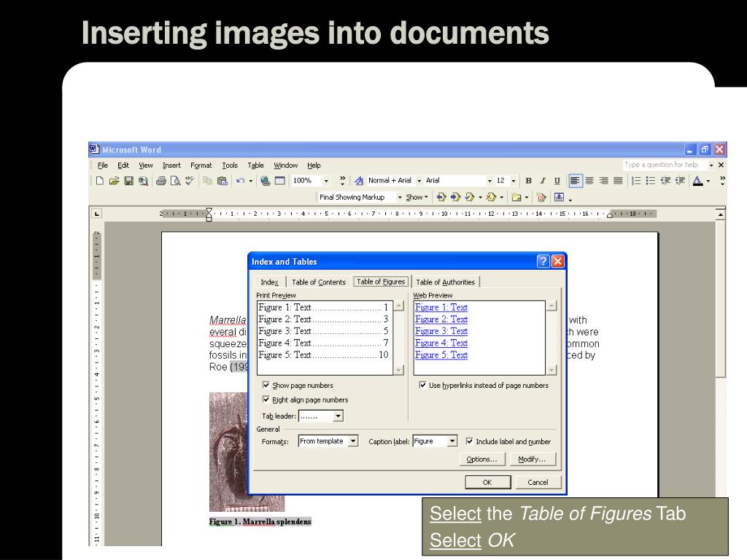Image resolution: width=747 pixels, height=560 pixels.
Task: Open the Styles and Formatting icon
Action: point(359,181)
